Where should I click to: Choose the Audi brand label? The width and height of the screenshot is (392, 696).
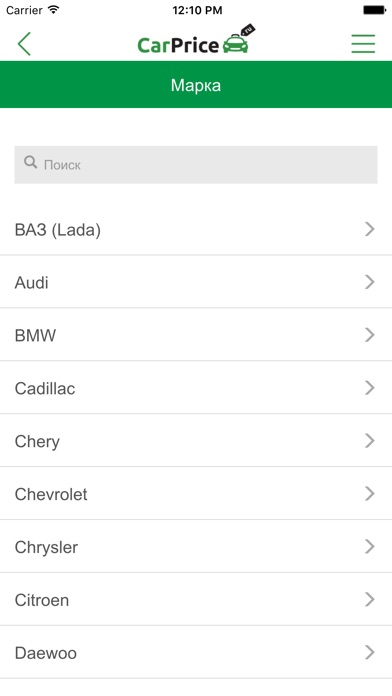(x=32, y=283)
